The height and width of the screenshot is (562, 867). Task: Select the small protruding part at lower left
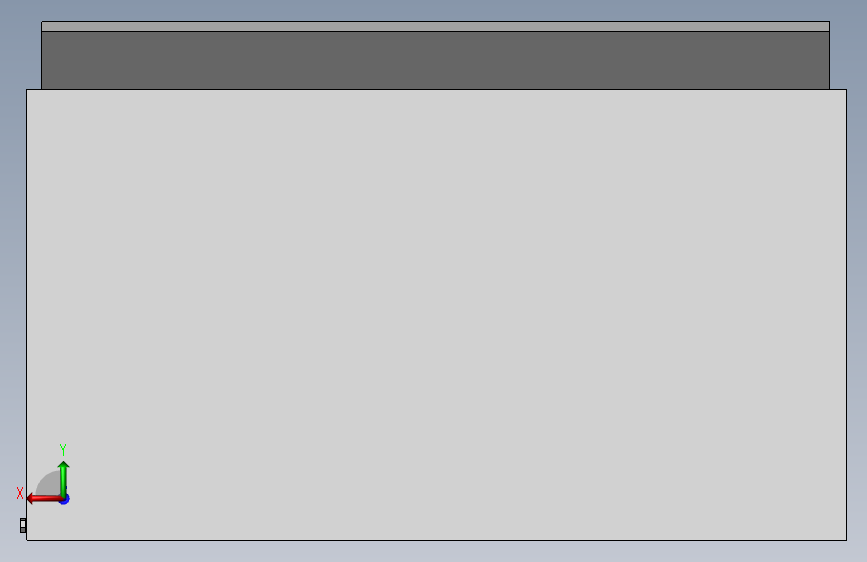(x=23, y=525)
